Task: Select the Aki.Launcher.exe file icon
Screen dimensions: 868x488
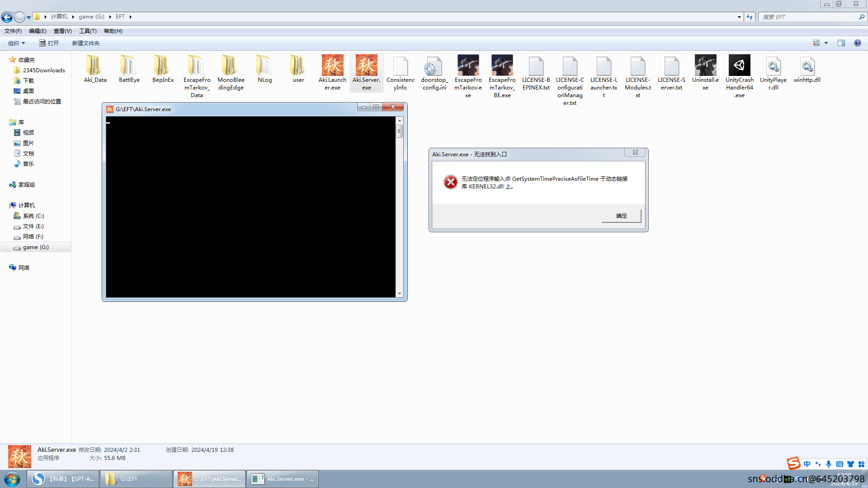Action: [332, 66]
